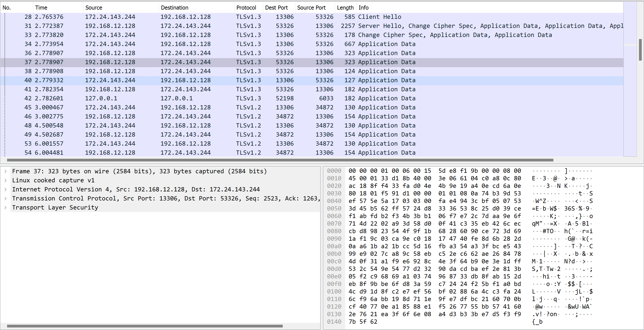
Task: Sort packets by the Time column
Action: [x=42, y=8]
